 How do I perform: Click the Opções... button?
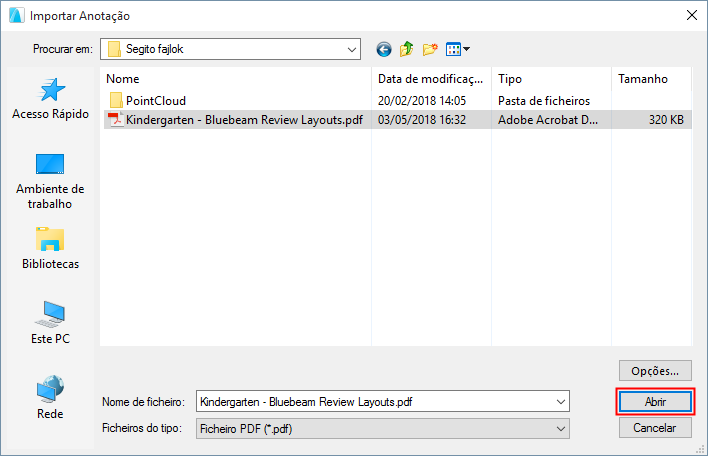[x=655, y=371]
